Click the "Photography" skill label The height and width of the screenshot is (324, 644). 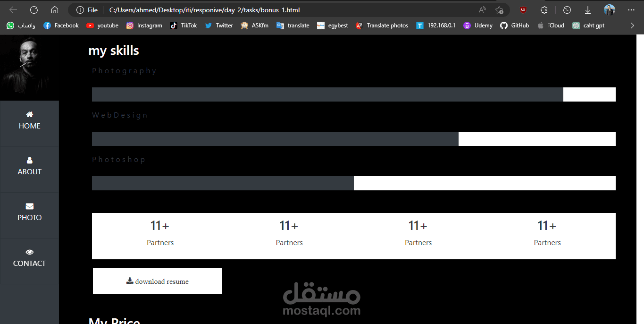click(x=124, y=71)
